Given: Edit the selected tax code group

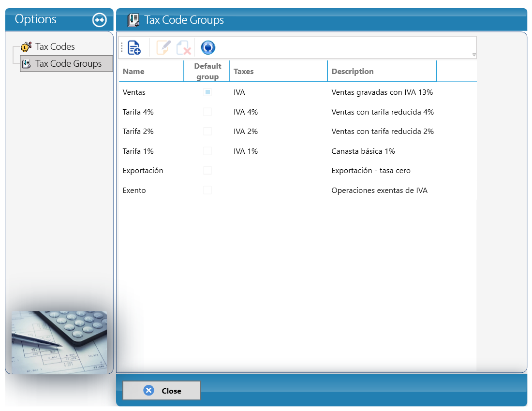Looking at the screenshot, I should point(163,47).
